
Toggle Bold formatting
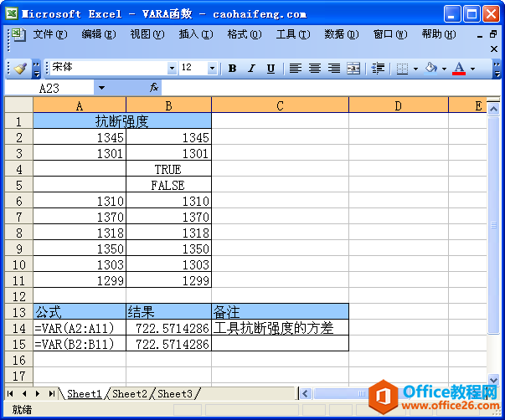(x=232, y=69)
